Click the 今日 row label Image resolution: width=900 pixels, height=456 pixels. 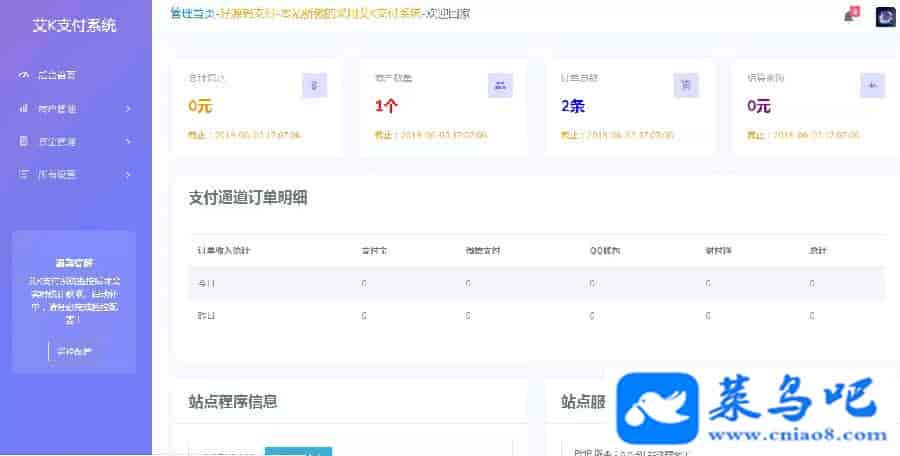[x=205, y=283]
